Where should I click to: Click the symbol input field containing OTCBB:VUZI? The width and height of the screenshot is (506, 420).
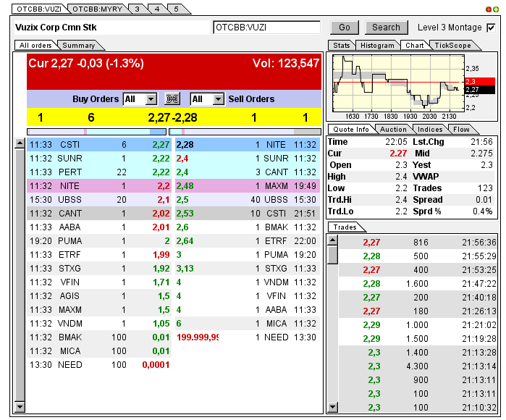(266, 28)
